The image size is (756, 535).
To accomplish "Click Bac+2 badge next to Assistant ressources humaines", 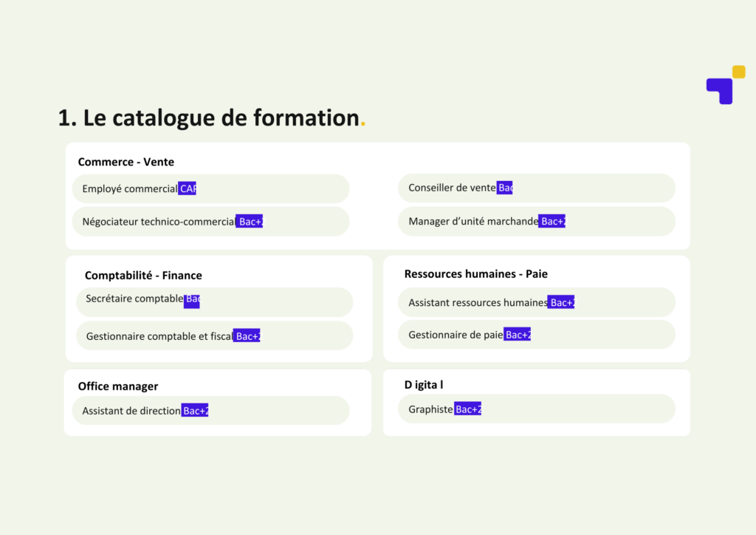I will pyautogui.click(x=561, y=302).
